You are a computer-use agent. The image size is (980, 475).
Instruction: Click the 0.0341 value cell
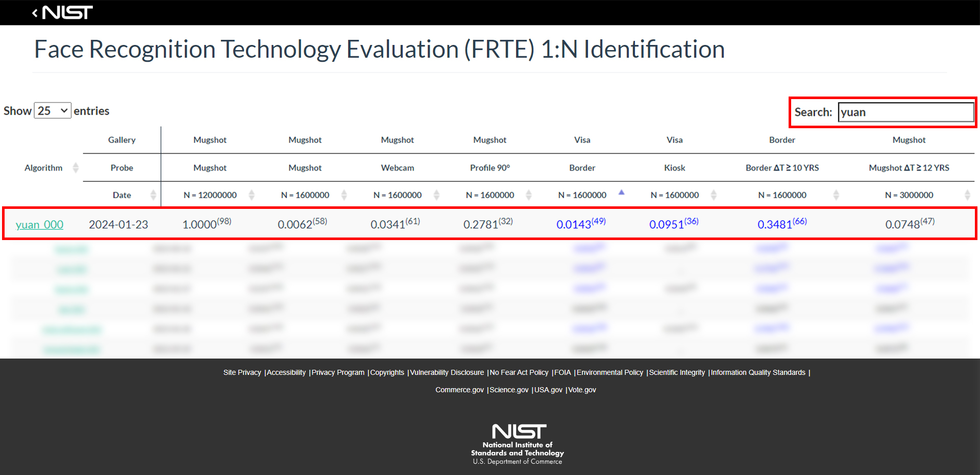pyautogui.click(x=395, y=223)
